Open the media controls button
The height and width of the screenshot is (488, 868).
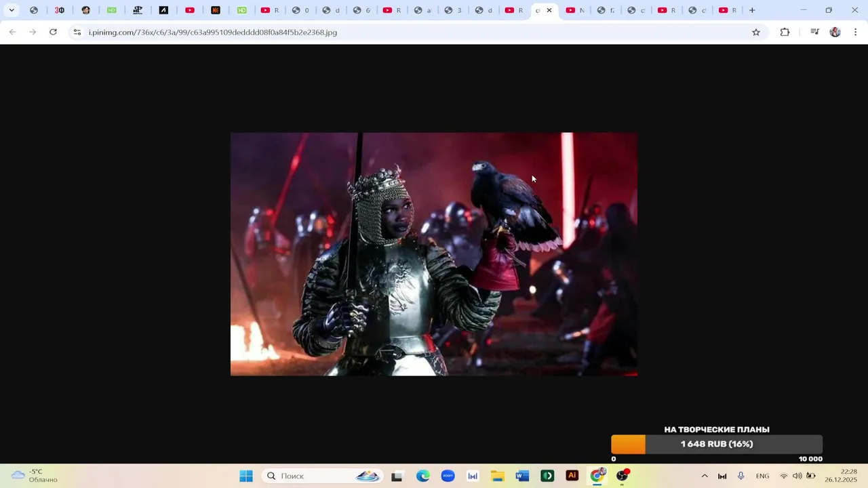pyautogui.click(x=814, y=32)
